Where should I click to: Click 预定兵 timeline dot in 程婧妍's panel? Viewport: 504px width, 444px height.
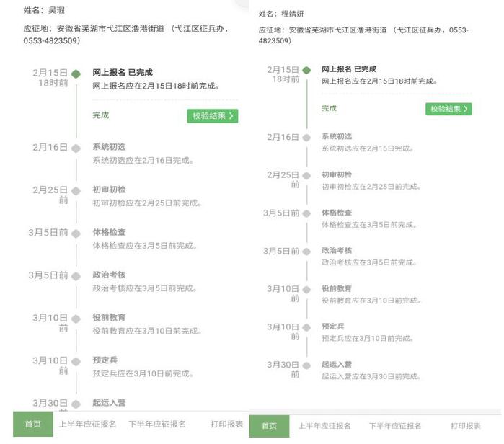tap(306, 327)
